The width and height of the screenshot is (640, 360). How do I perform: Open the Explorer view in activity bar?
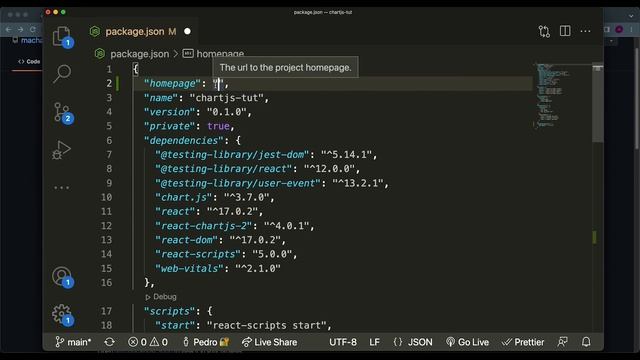click(61, 36)
